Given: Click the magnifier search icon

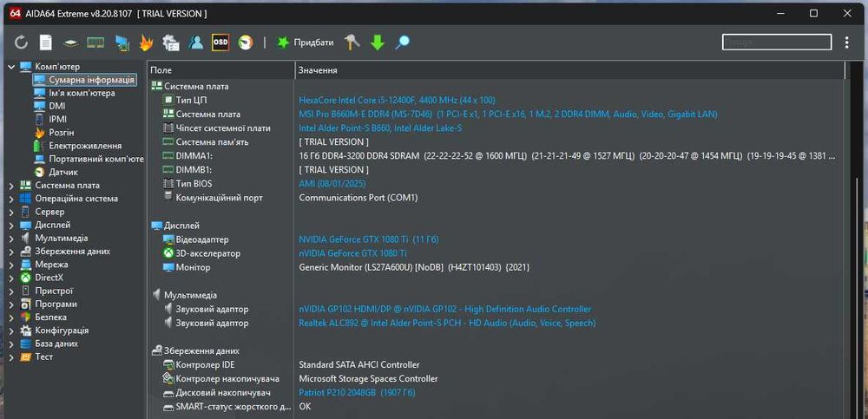Looking at the screenshot, I should click(402, 43).
